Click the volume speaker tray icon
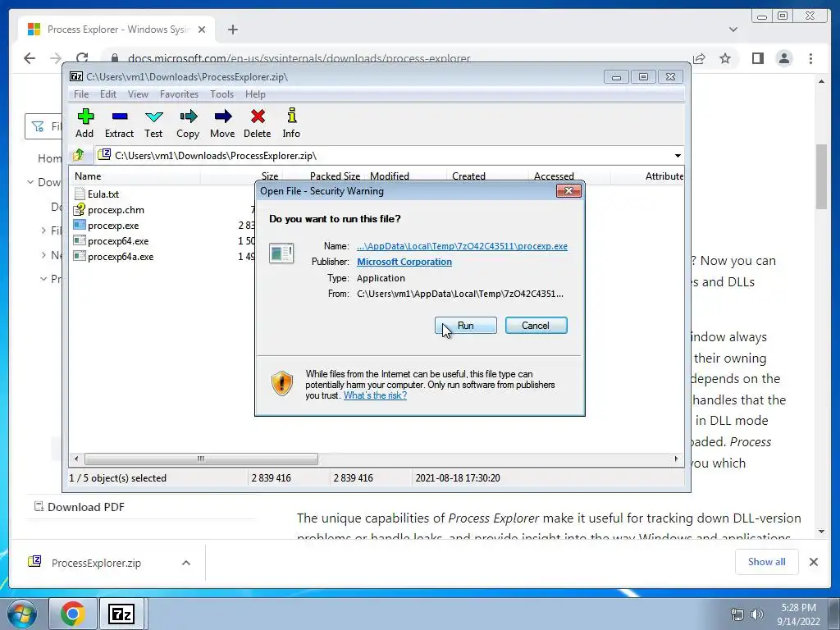 [757, 614]
